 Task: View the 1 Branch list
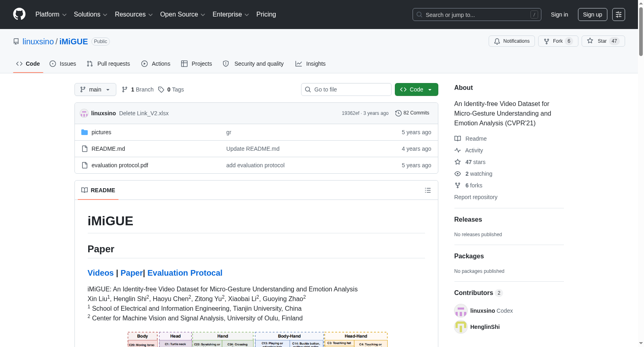pyautogui.click(x=138, y=89)
